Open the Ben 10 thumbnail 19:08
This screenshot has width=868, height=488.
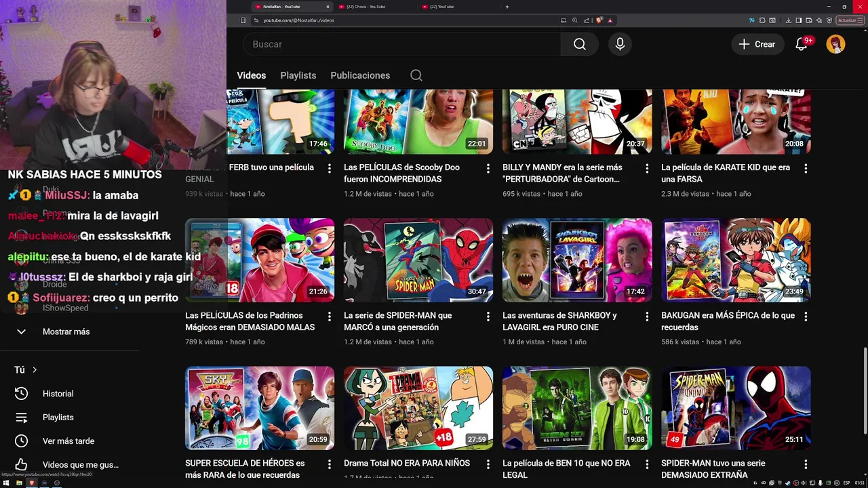[x=577, y=408]
